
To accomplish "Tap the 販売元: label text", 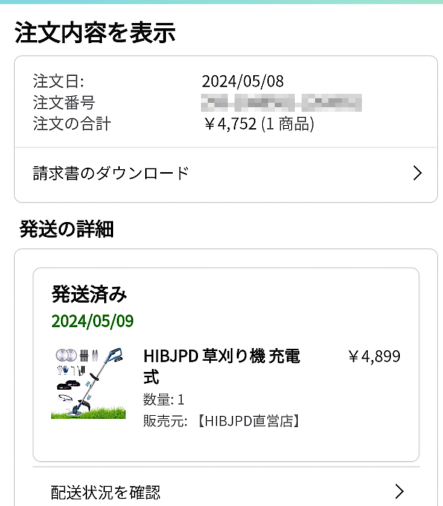I will [165, 421].
